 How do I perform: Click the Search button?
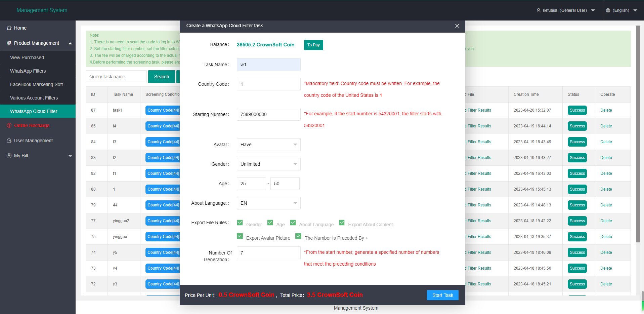(162, 77)
